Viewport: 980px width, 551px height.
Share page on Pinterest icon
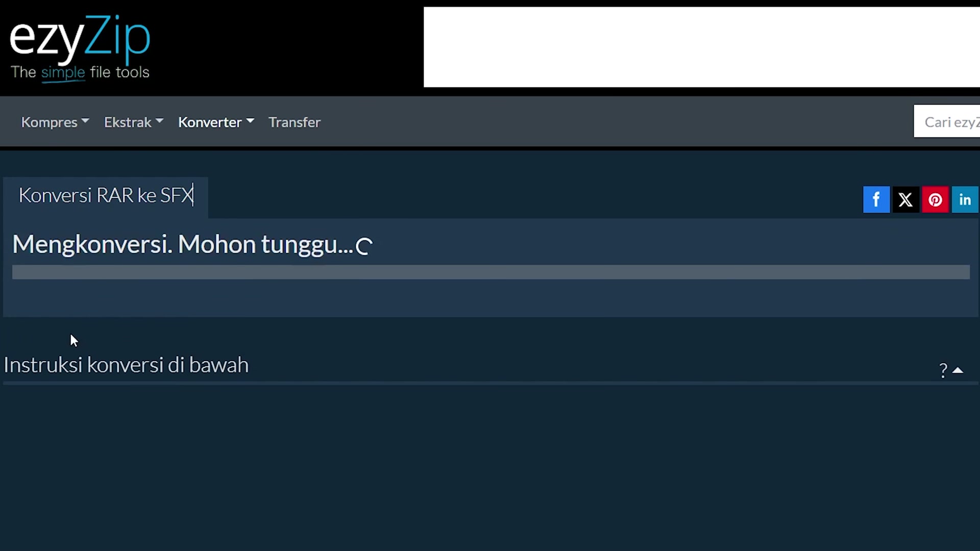[935, 199]
